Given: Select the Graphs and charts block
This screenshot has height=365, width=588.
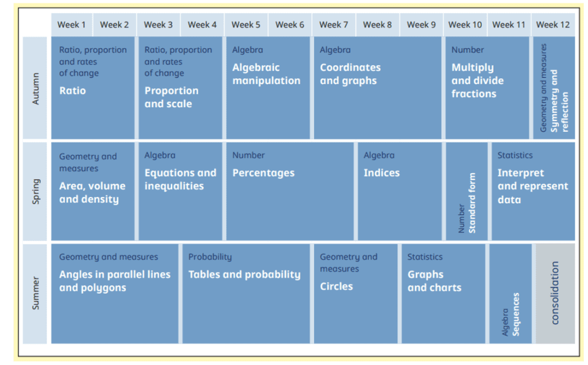Looking at the screenshot, I should 443,293.
